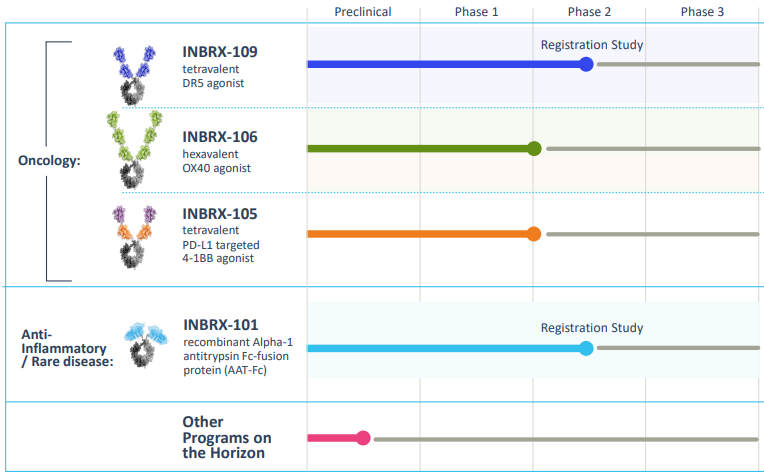
Task: Click the INBRX-106 green hexavalent antibody icon
Action: point(135,150)
